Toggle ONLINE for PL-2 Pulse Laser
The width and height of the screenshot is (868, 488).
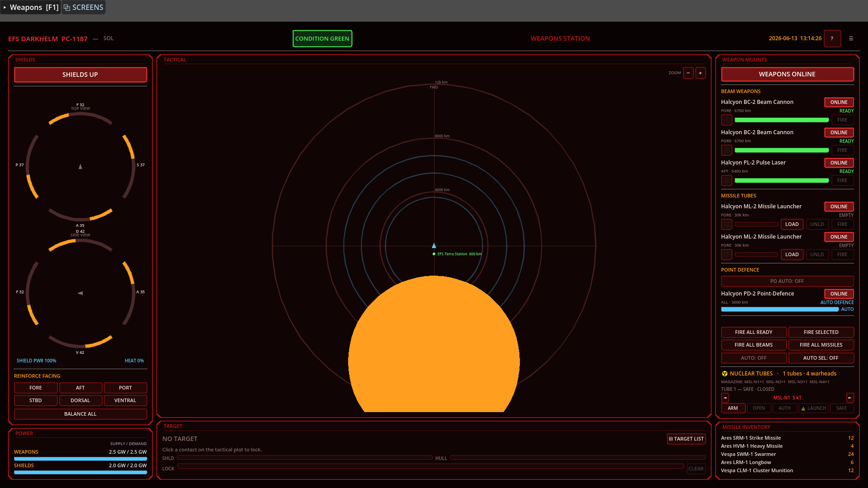(x=839, y=163)
